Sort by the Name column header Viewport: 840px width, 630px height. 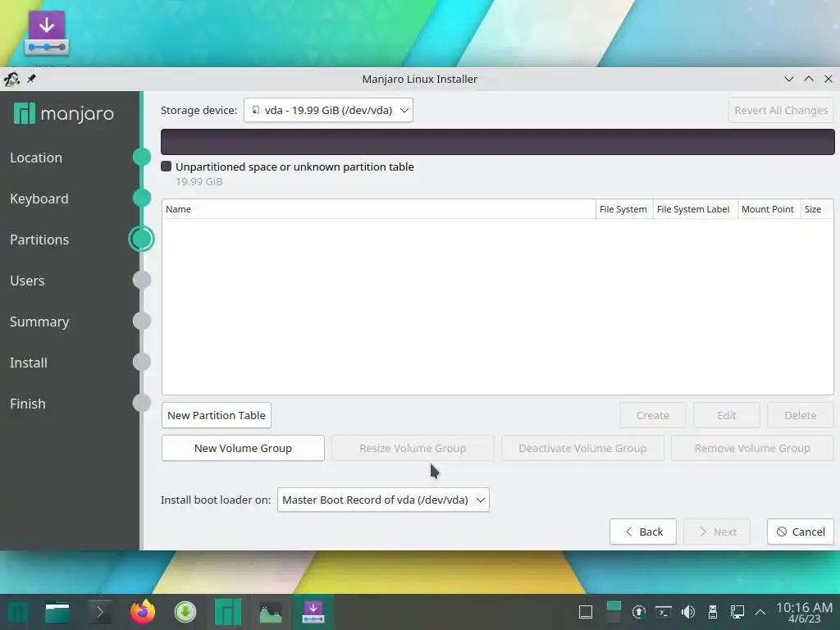point(379,209)
